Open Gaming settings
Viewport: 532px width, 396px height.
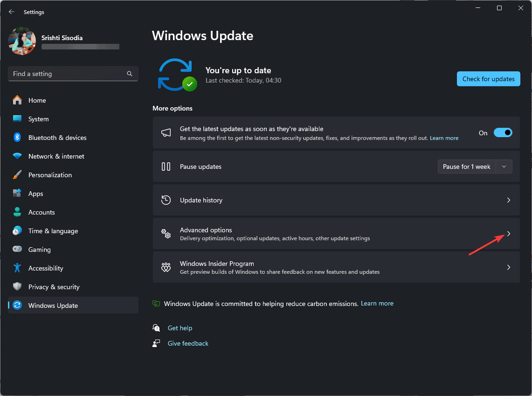[73, 250]
